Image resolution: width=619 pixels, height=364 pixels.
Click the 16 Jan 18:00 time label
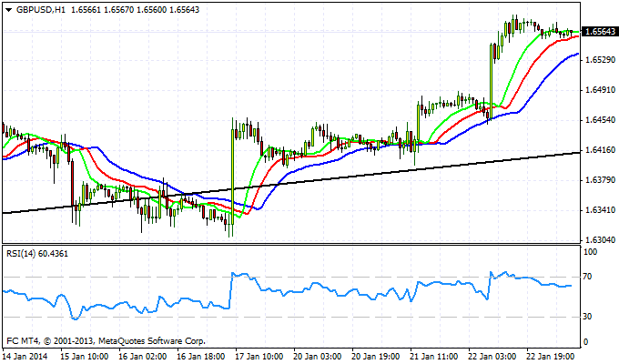[201, 357]
